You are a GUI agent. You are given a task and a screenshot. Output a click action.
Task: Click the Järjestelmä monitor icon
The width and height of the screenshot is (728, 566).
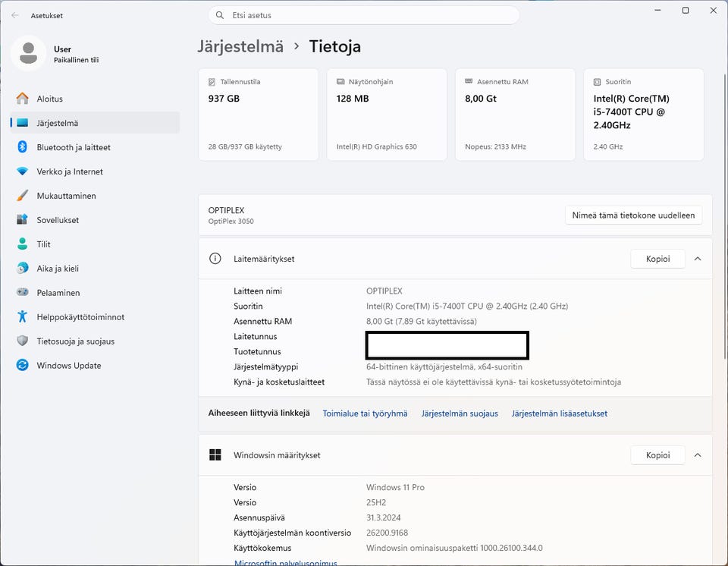click(x=22, y=123)
